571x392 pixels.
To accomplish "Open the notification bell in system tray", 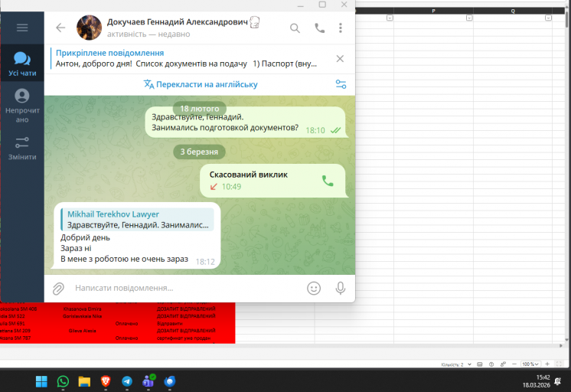I will click(x=557, y=381).
